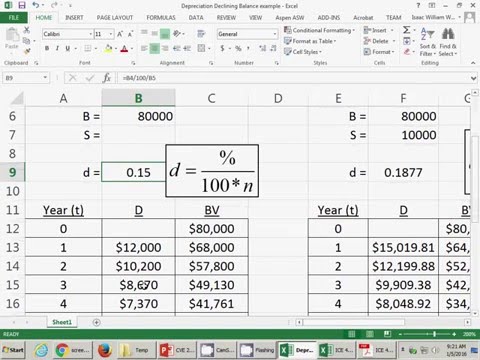Toggle Italic formatting

point(57,48)
